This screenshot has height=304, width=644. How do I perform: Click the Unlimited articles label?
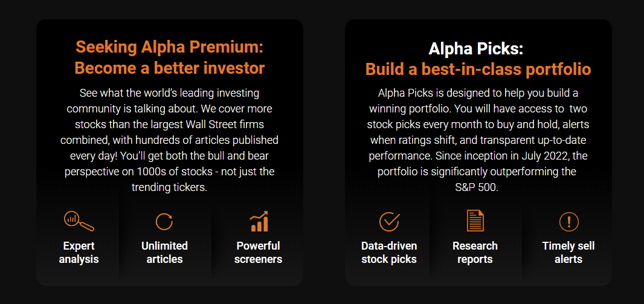click(164, 253)
